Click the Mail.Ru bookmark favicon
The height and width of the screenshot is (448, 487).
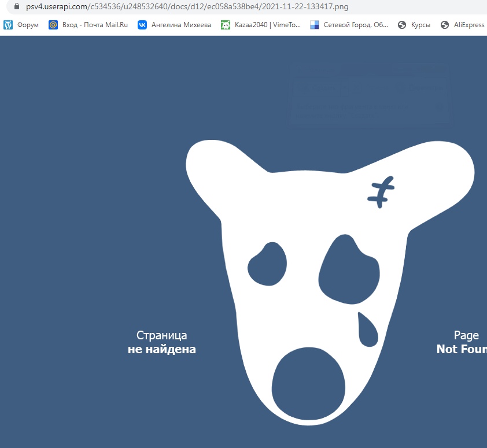[53, 25]
